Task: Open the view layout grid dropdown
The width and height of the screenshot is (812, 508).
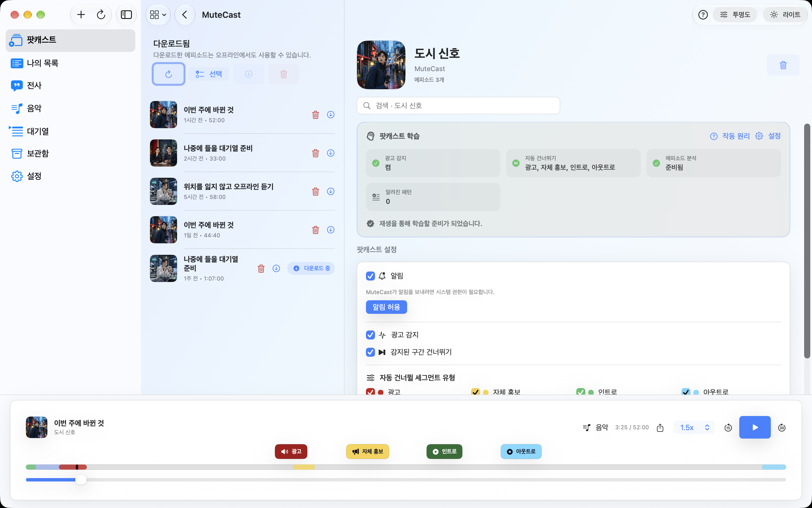Action: point(158,15)
